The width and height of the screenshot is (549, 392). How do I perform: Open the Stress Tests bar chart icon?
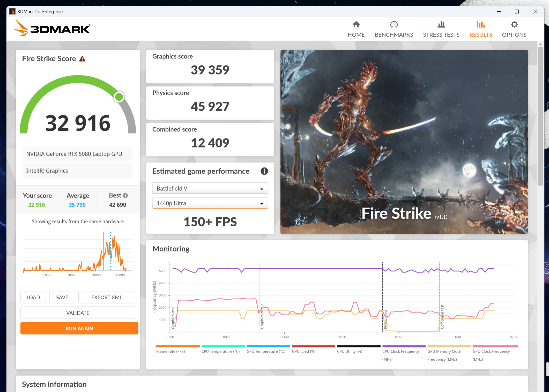441,25
